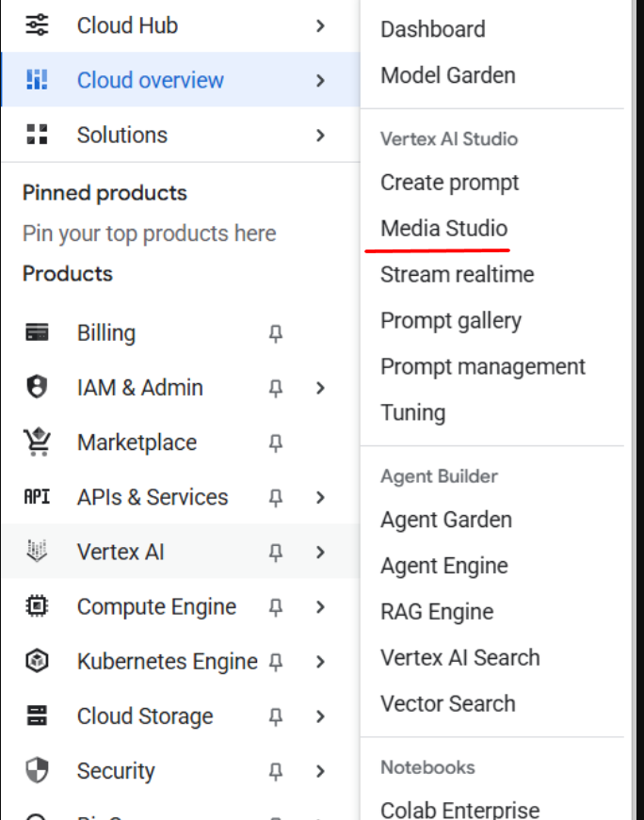Click the Kubernetes Engine hexagon icon
The height and width of the screenshot is (820, 644).
tap(37, 661)
